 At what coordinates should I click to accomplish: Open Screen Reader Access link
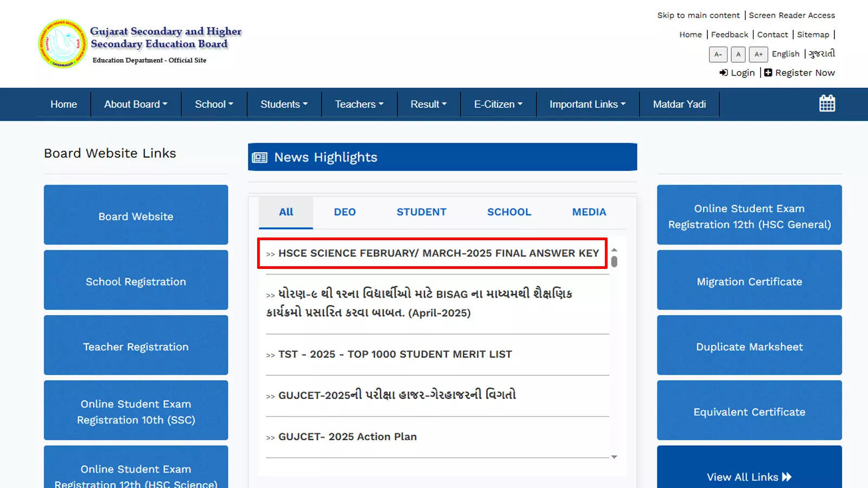coord(792,15)
